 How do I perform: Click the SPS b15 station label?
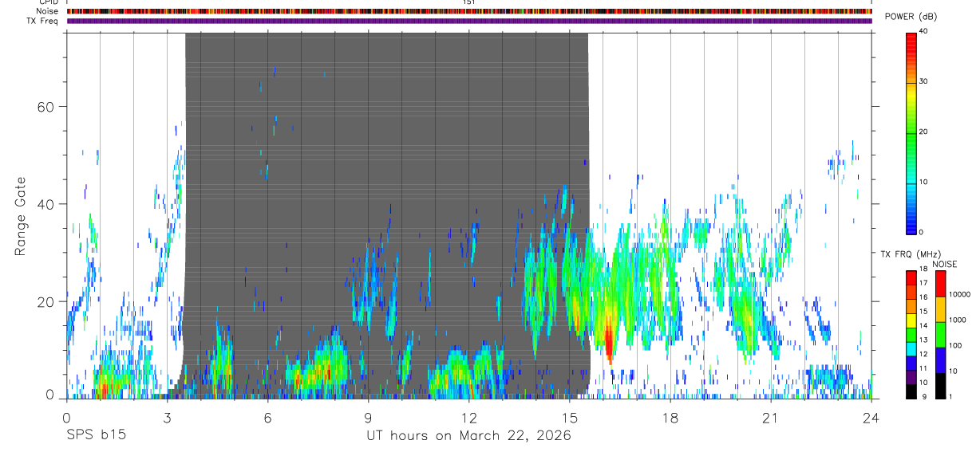(95, 436)
